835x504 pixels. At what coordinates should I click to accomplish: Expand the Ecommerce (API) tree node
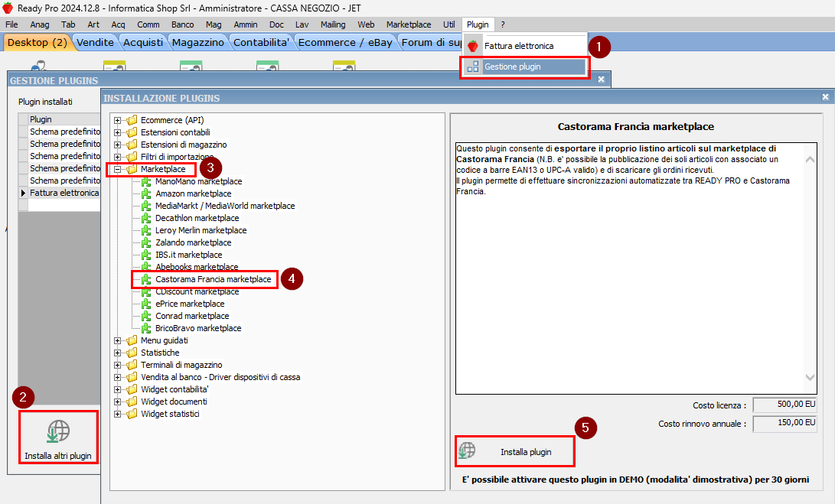[x=117, y=120]
